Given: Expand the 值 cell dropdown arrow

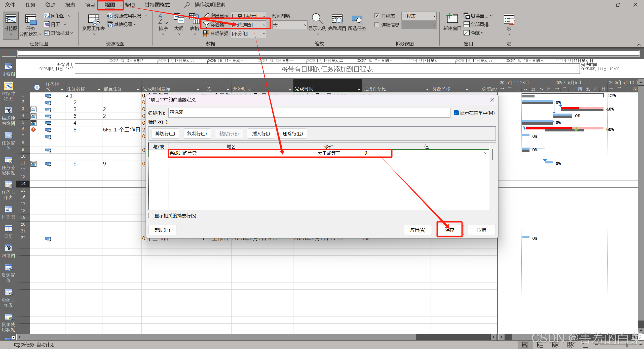Looking at the screenshot, I should click(486, 153).
